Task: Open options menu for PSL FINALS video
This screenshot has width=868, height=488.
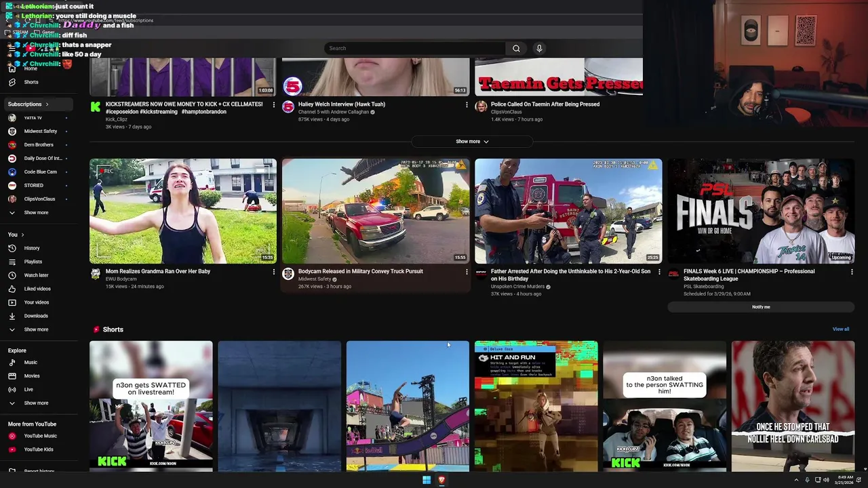Action: [x=852, y=272]
